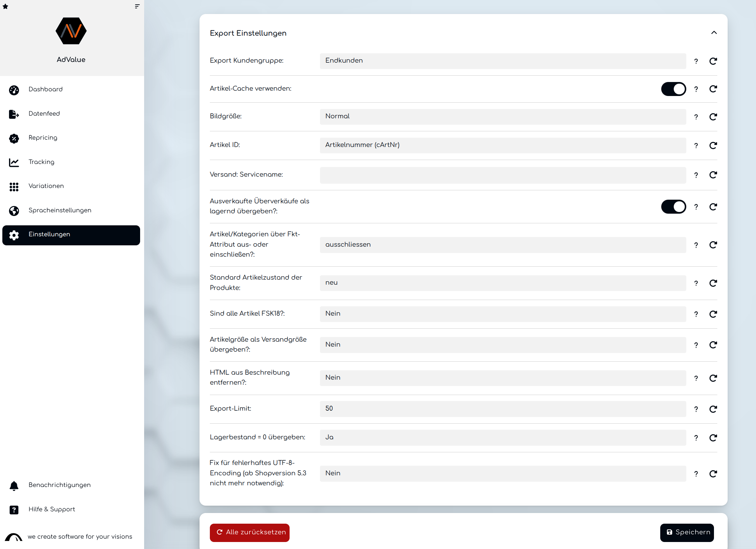Click the AdValue hexagon logo

71,31
